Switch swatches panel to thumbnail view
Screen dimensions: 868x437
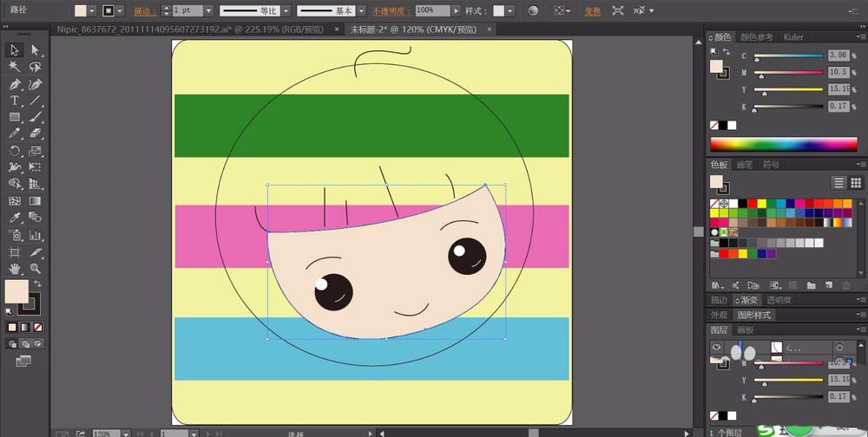(856, 183)
